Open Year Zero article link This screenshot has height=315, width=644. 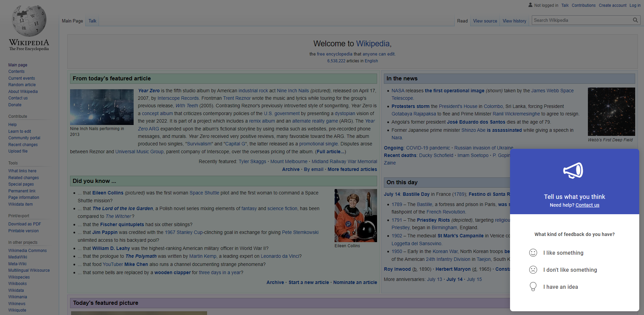click(149, 91)
